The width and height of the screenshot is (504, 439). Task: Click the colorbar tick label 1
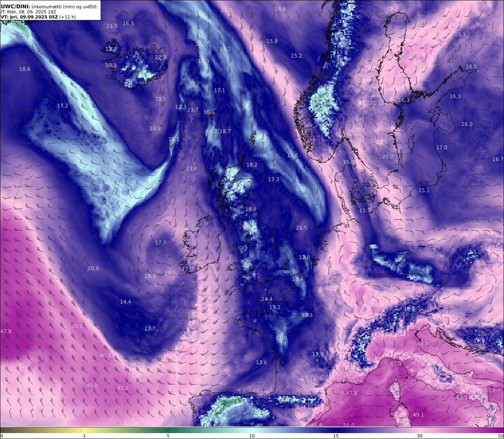[84, 436]
